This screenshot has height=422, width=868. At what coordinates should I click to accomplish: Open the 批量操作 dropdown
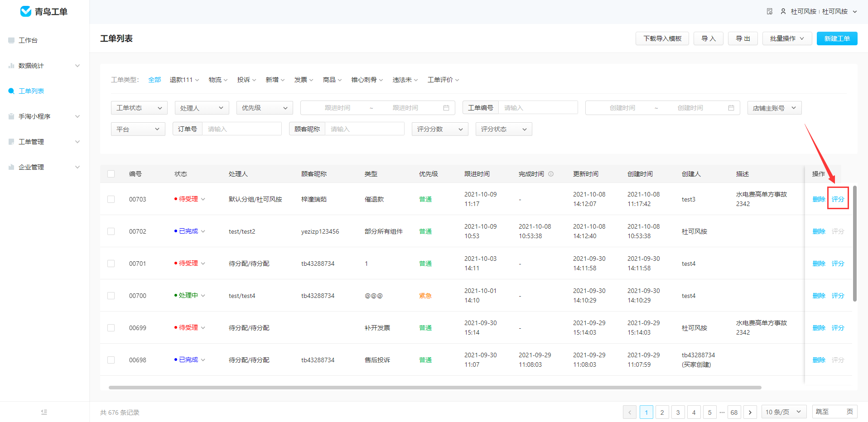tap(787, 38)
